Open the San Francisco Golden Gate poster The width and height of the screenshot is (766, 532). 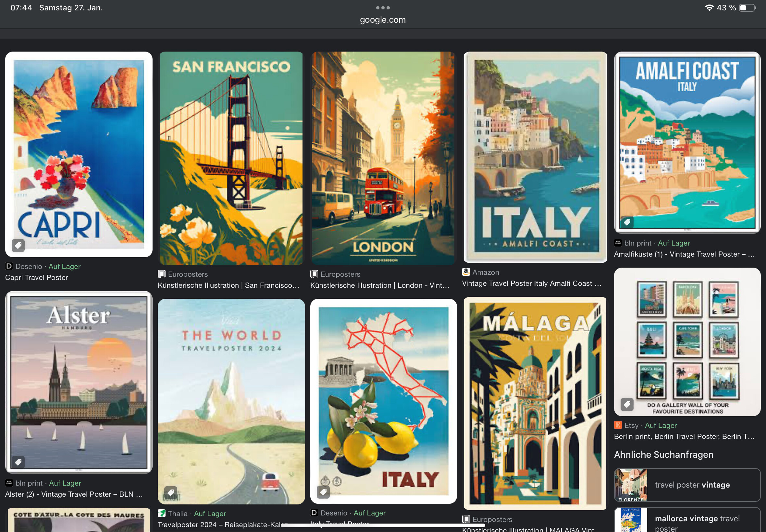[x=231, y=158]
